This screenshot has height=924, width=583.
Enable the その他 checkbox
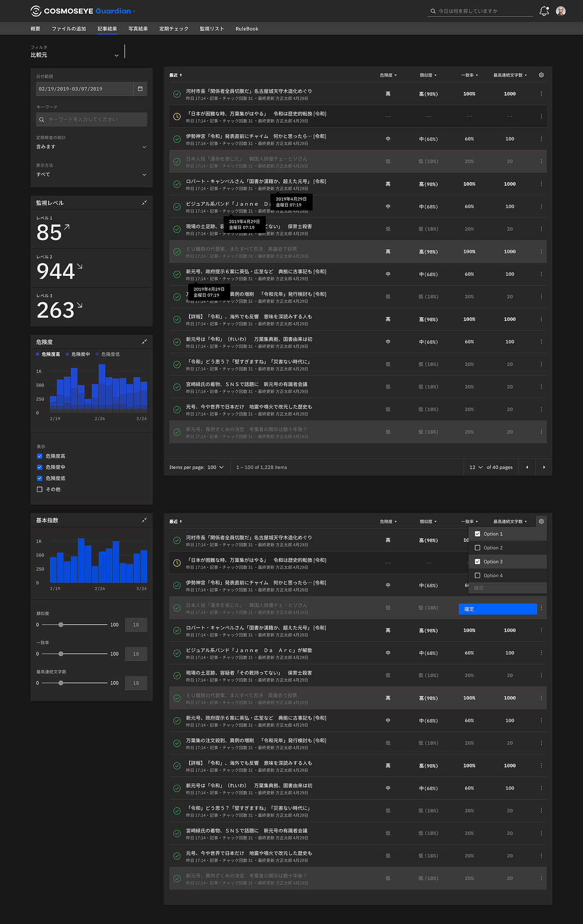pyautogui.click(x=40, y=489)
